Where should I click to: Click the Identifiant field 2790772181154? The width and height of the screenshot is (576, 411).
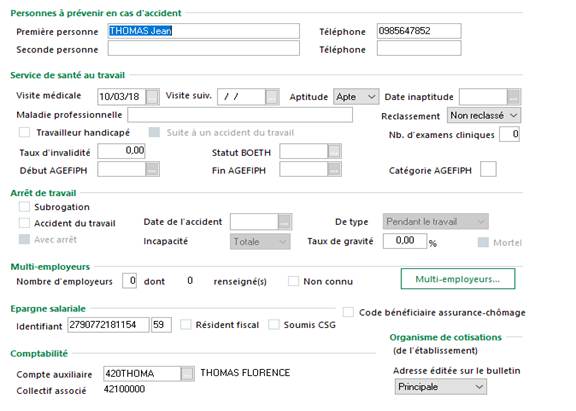coord(108,325)
